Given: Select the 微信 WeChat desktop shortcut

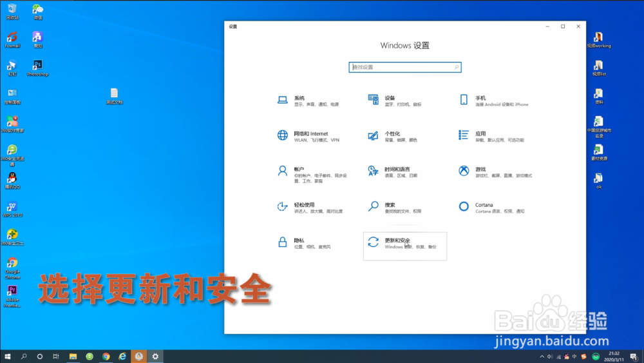Looking at the screenshot, I should 37,12.
